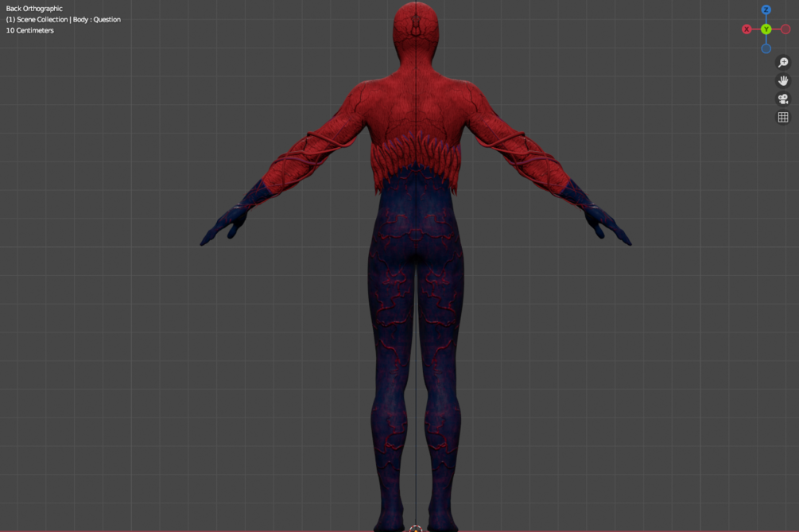Click the green Y axis gizmo handle
The height and width of the screenshot is (532, 799).
tap(766, 29)
